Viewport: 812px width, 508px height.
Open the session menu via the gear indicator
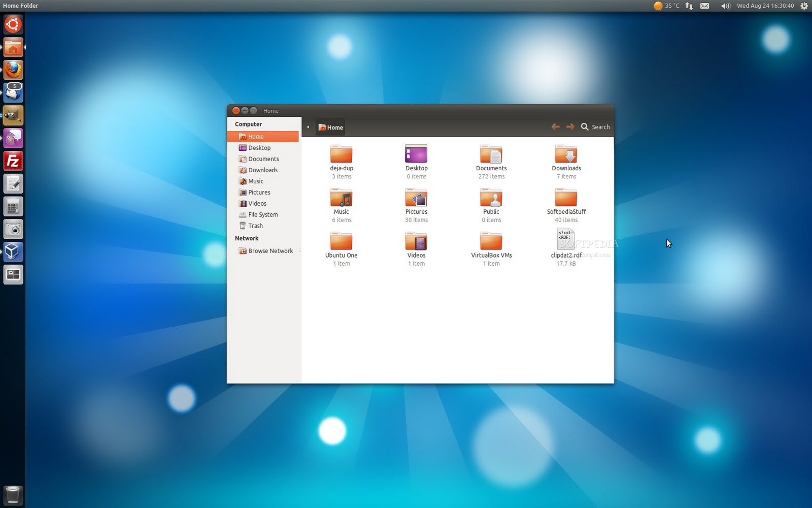pos(803,6)
